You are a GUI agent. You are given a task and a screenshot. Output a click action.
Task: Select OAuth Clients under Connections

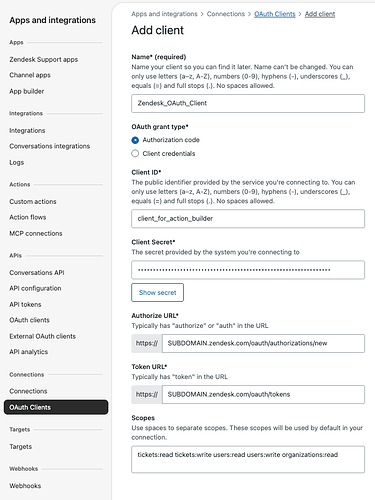56,407
